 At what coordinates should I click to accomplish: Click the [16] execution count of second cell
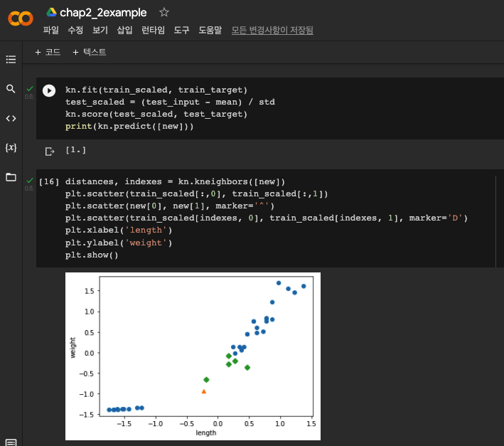49,181
